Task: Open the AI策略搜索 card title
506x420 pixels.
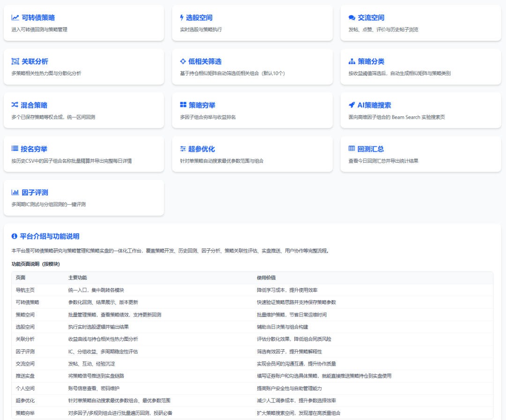Action: 374,105
